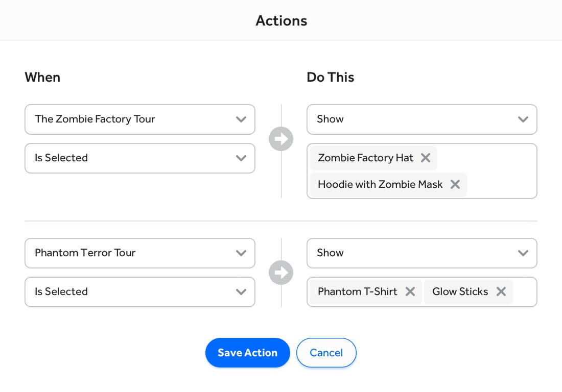Click the Cancel button
This screenshot has height=392, width=562.
pos(326,352)
